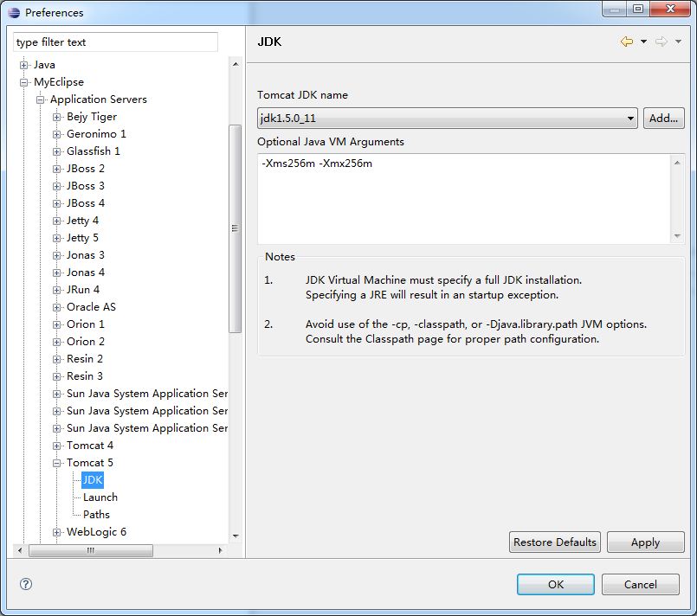Expand the Java tree node
The width and height of the screenshot is (697, 616).
(24, 65)
